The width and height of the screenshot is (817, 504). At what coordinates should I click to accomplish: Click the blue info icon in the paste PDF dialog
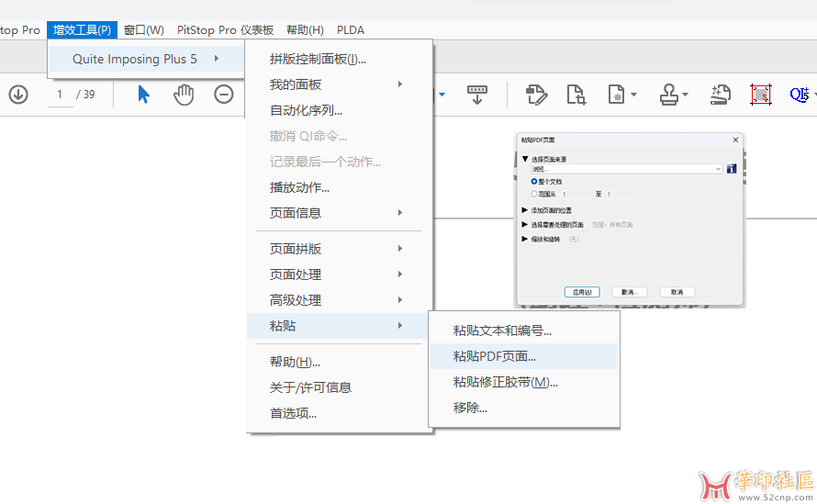point(732,169)
